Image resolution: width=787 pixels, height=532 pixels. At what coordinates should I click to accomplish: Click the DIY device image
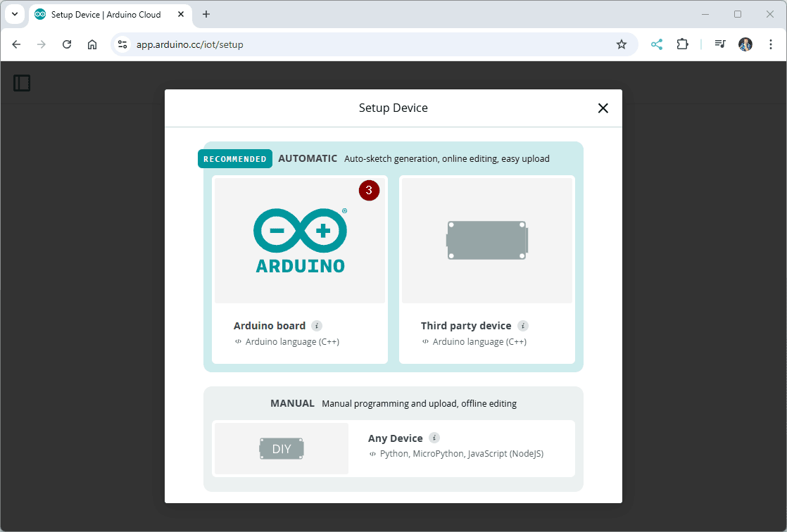pyautogui.click(x=282, y=449)
